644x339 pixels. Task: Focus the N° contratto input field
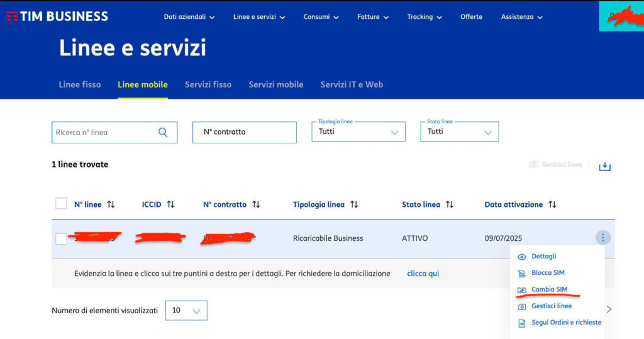[x=245, y=132]
